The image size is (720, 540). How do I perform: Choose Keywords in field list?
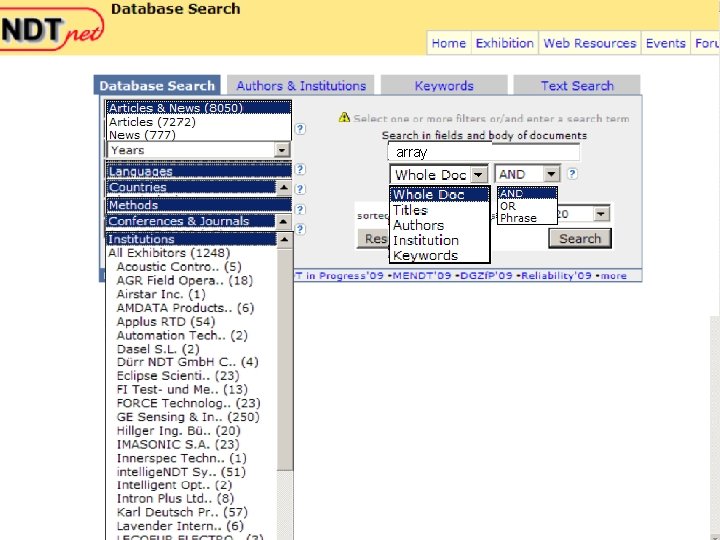pos(439,255)
